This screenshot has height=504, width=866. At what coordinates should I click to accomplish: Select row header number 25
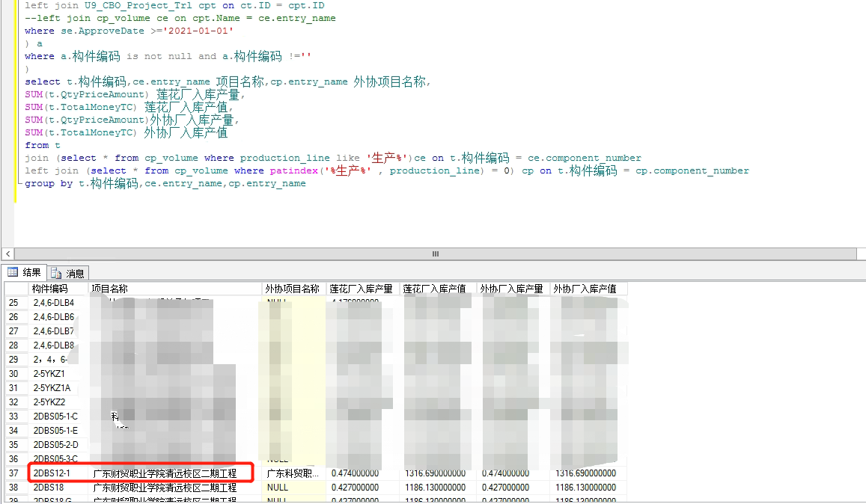(x=16, y=303)
